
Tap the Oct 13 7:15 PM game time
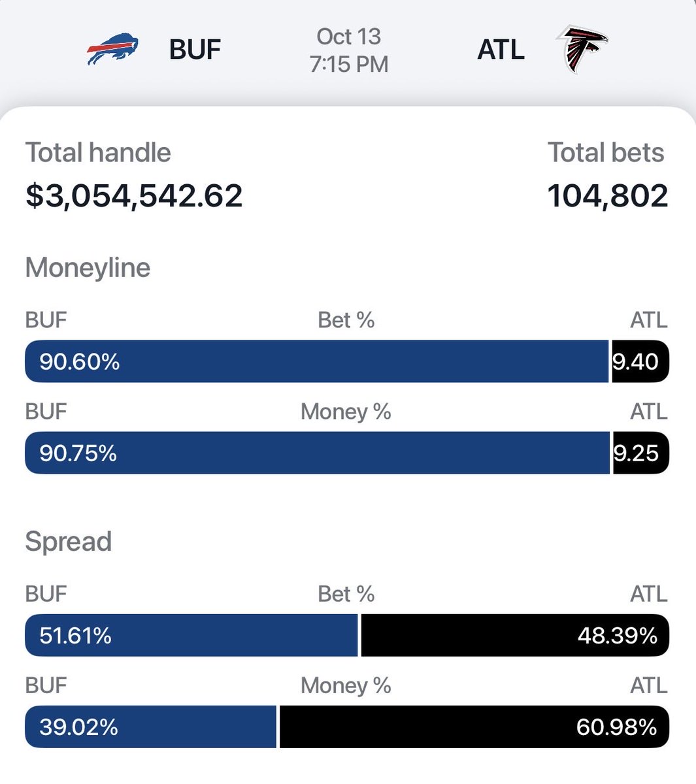coord(349,50)
